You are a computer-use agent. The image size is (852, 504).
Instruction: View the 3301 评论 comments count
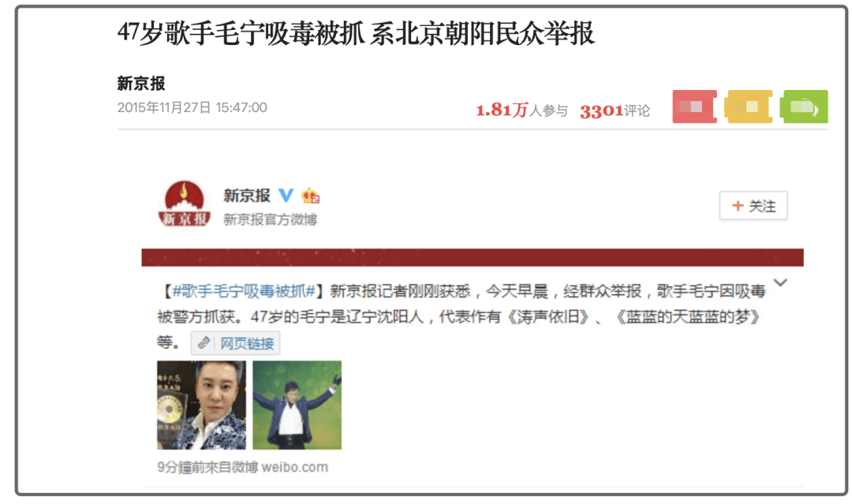pos(615,110)
